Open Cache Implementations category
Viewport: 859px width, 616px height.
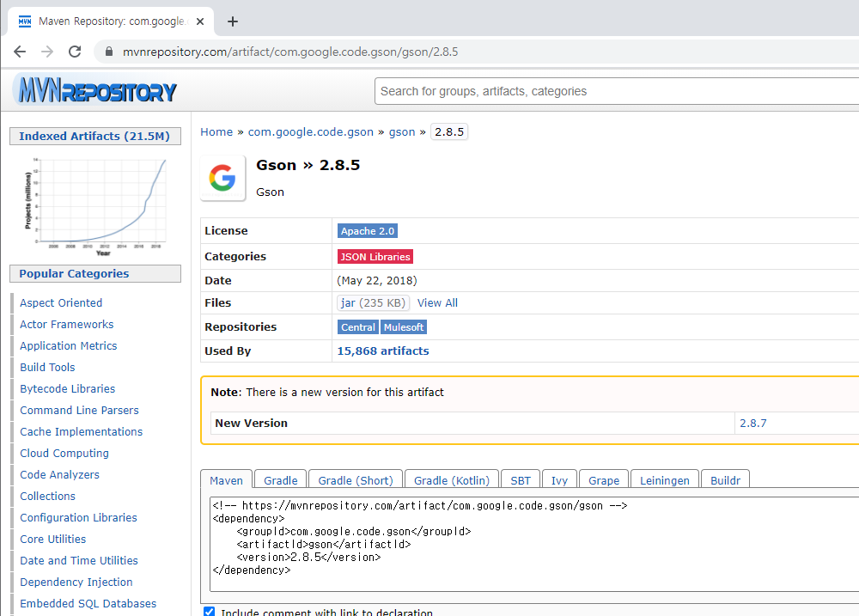[x=81, y=432]
